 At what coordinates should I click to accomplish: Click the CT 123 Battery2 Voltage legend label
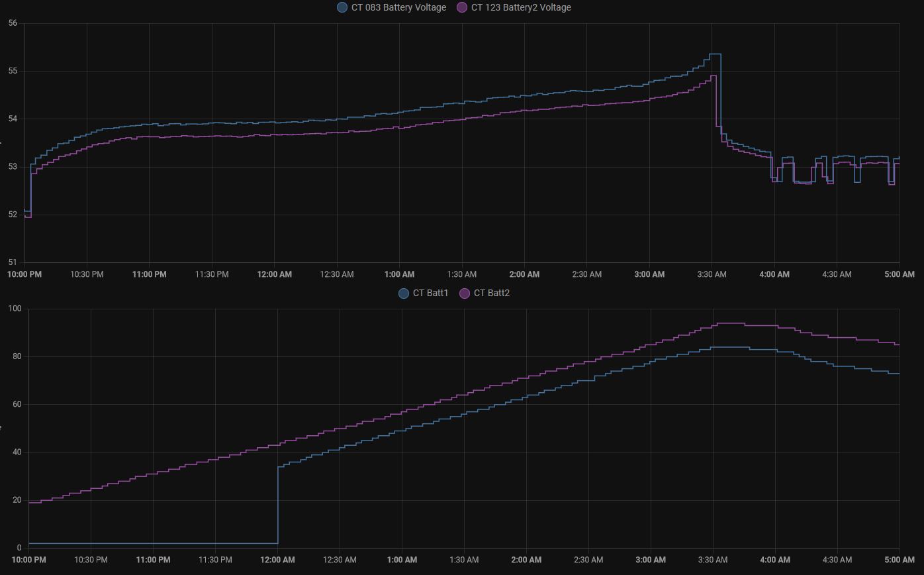coord(521,7)
